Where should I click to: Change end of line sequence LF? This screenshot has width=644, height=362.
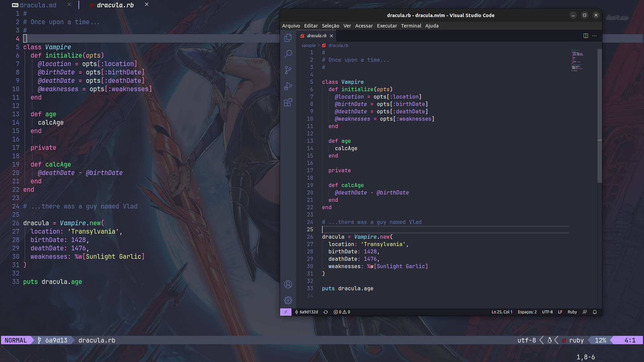(560, 312)
